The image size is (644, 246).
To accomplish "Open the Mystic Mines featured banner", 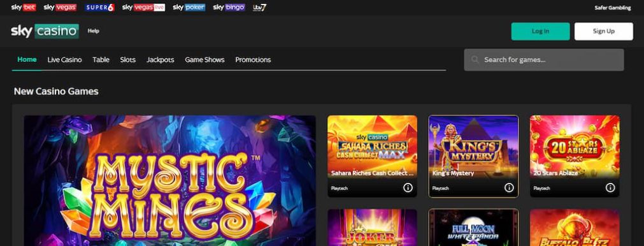I will pos(169,181).
